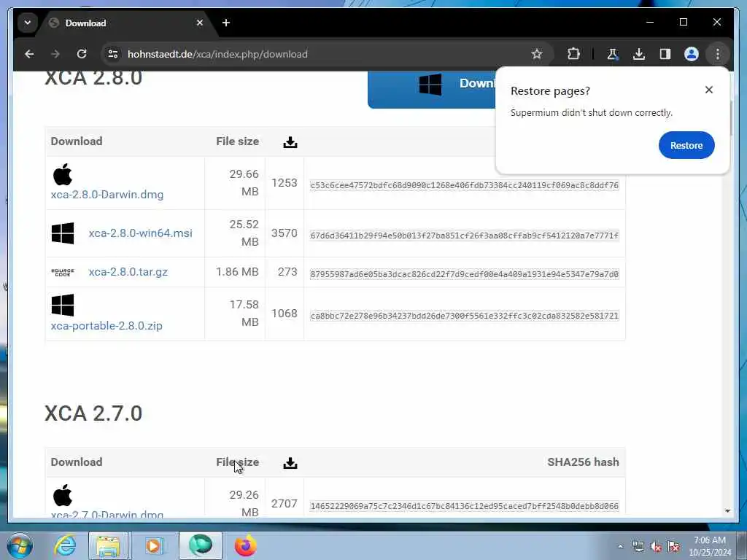Select the hash starting 14652229

point(465,506)
